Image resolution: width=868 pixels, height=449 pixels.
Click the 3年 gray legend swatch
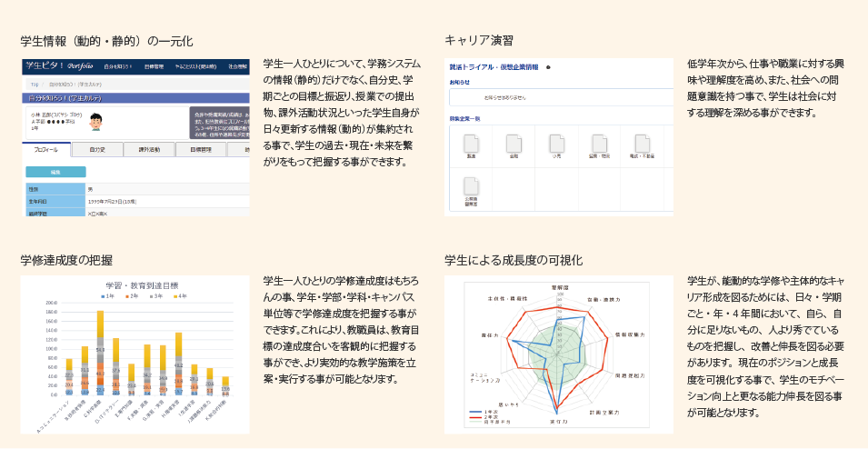pyautogui.click(x=151, y=296)
